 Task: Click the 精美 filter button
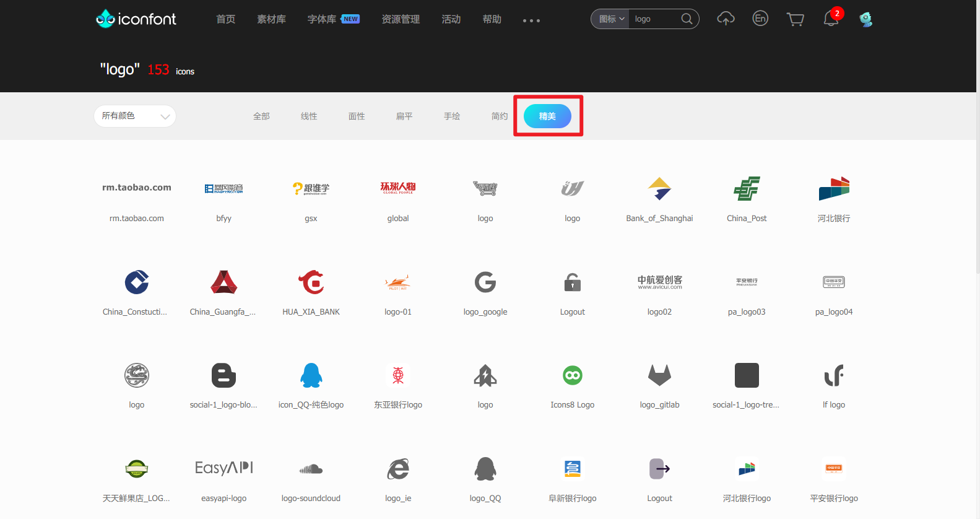547,116
